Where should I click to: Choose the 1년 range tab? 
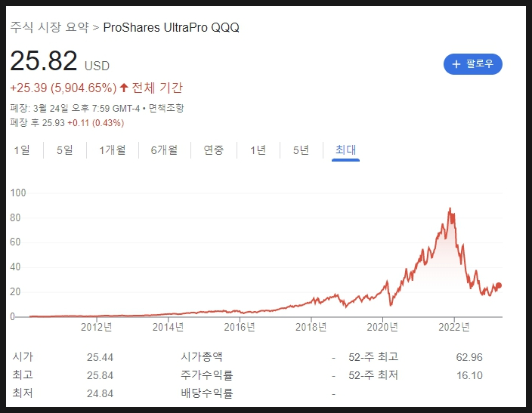tap(258, 150)
